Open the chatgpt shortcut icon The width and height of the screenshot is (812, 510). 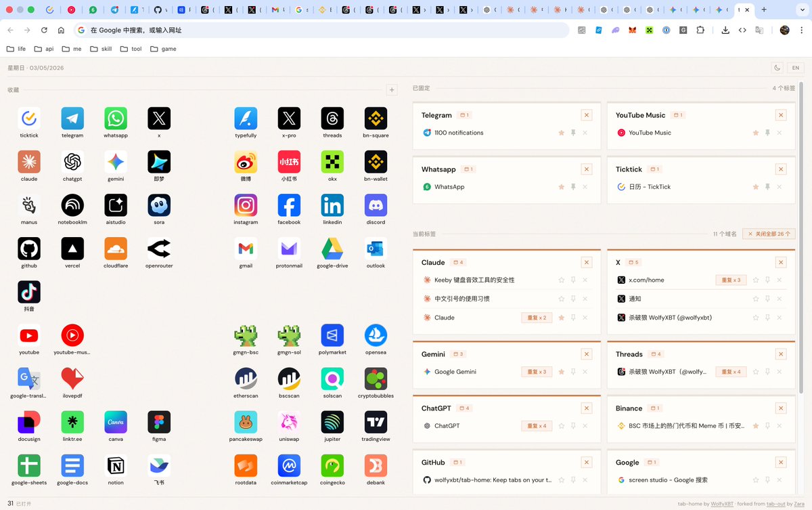72,162
